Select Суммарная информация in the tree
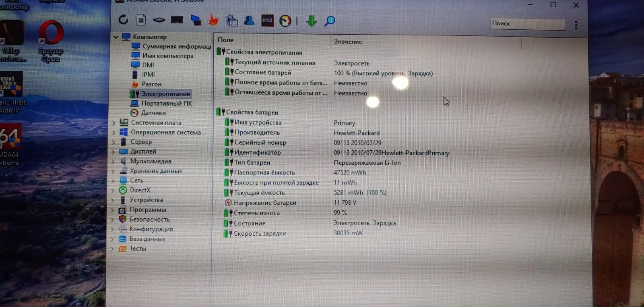 pos(171,46)
